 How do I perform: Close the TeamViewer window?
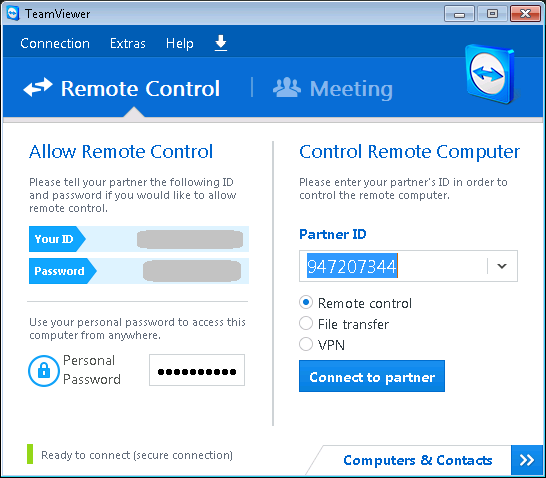pos(525,14)
